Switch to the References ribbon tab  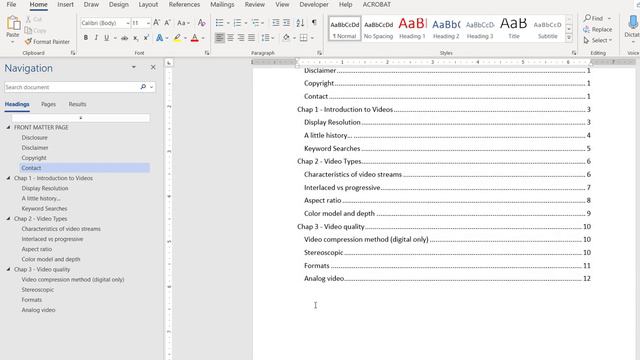pos(184,4)
